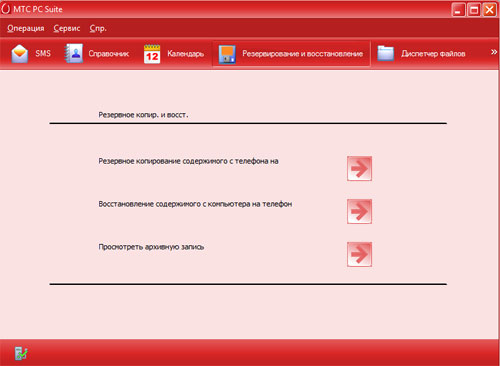500x366 pixels.
Task: Click the Просмотреть архивную запись text
Action: (151, 247)
